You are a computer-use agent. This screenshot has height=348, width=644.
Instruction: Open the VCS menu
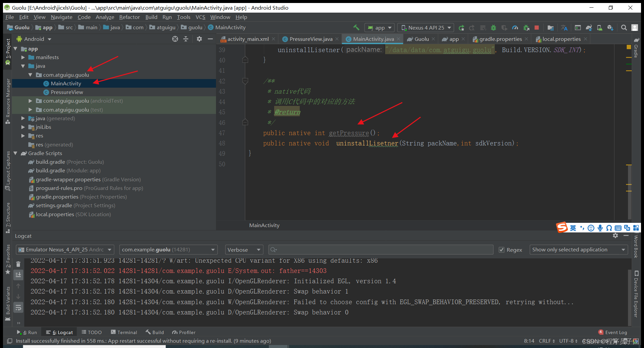point(200,17)
